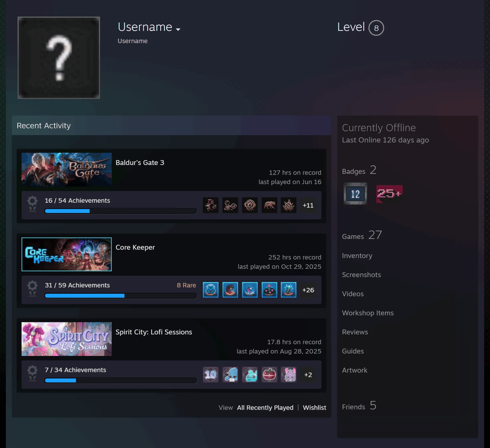Open the Baldur's Gate 3 banner thumbnail
The image size is (490, 448).
point(67,169)
